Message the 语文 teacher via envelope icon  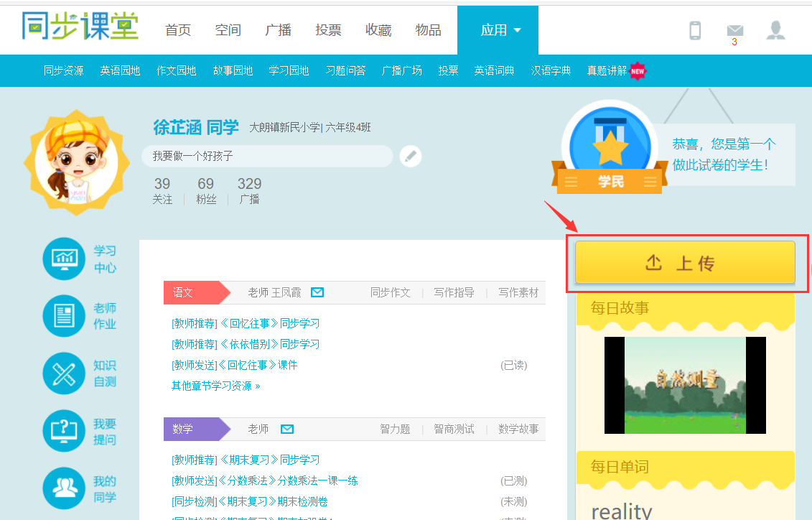click(x=317, y=292)
